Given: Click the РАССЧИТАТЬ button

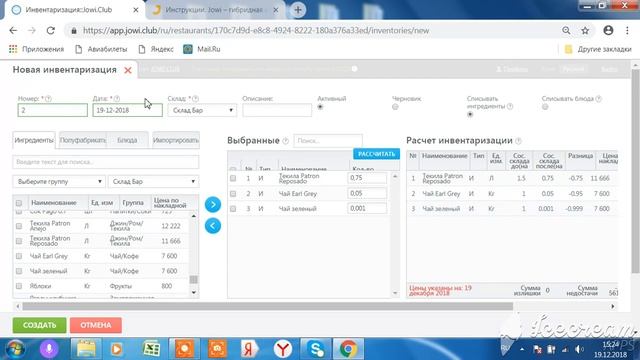Looking at the screenshot, I should [376, 154].
